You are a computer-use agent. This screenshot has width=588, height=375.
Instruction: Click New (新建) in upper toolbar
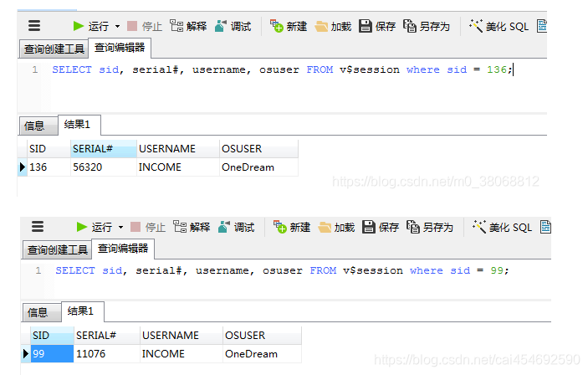coord(289,26)
